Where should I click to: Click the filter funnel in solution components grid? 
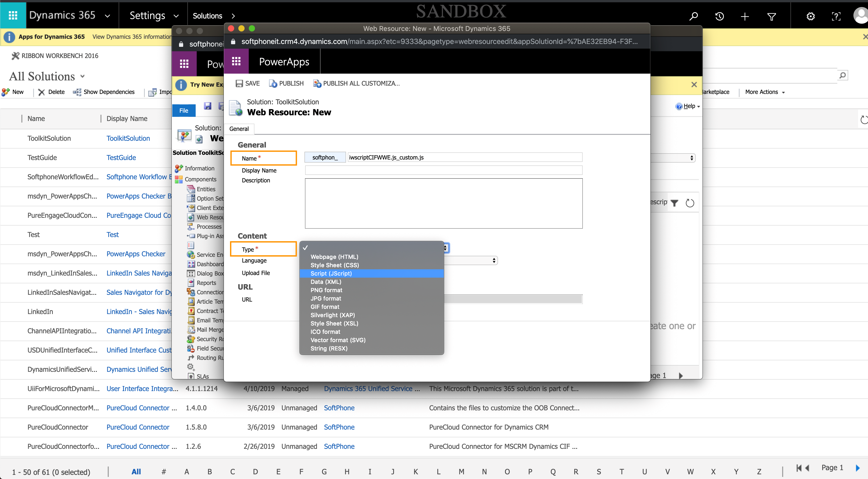point(674,203)
